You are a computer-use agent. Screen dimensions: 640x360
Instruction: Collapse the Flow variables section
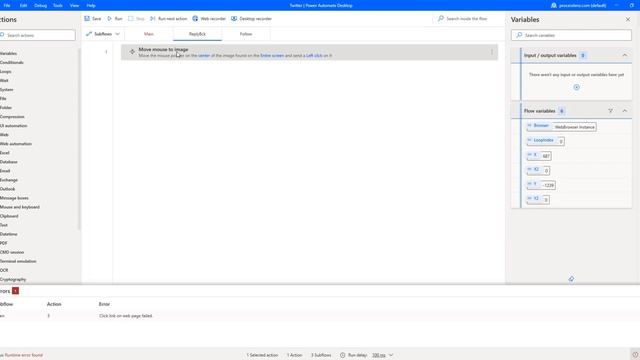tap(624, 111)
